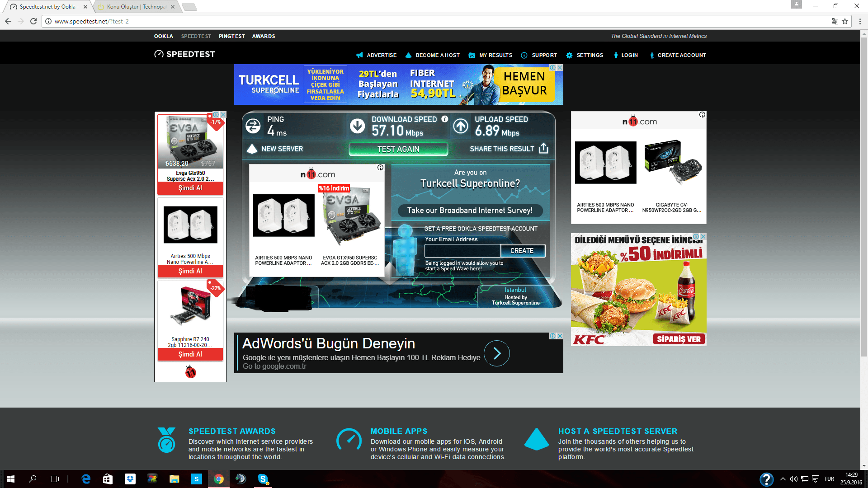Click the Take our Broadband Internet Survey button

click(x=470, y=211)
